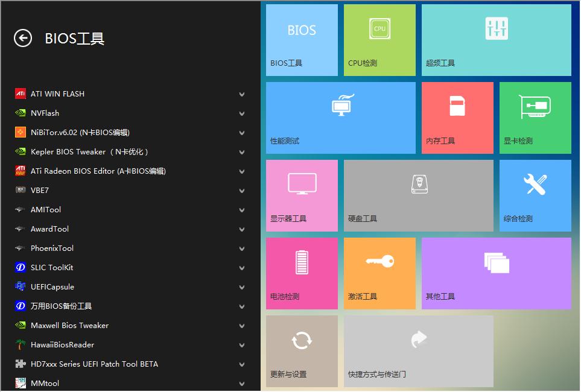Screen dimensions: 581x392
Task: Click the MMtool icon
Action: point(21,383)
